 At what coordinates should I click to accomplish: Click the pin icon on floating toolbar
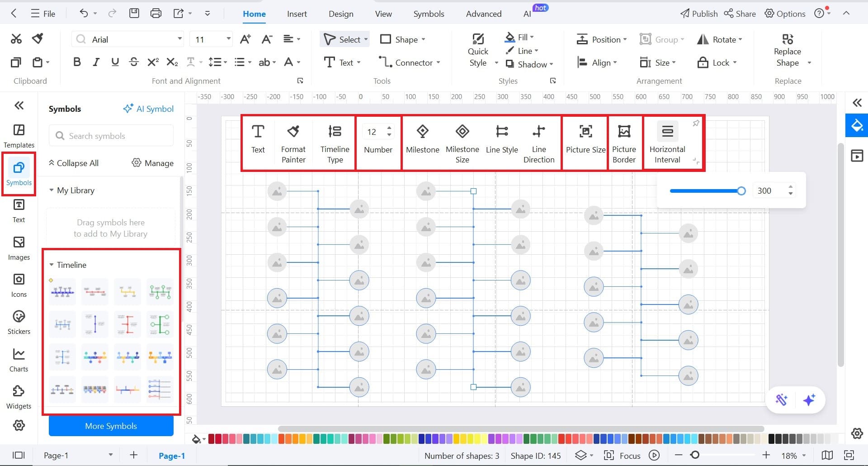pyautogui.click(x=696, y=123)
